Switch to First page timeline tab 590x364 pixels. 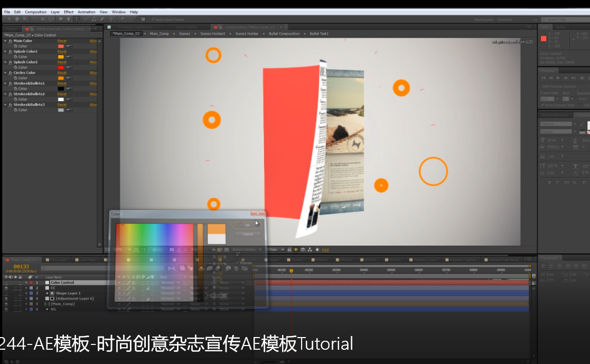point(58,260)
